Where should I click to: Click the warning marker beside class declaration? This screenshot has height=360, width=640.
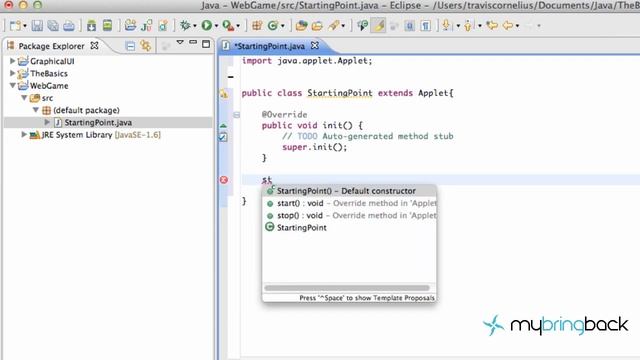(x=224, y=93)
